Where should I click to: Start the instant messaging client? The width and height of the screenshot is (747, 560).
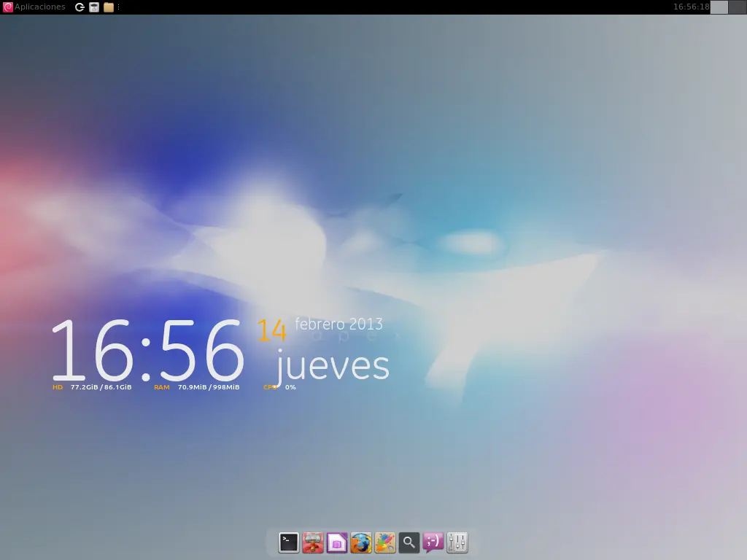pyautogui.click(x=432, y=542)
